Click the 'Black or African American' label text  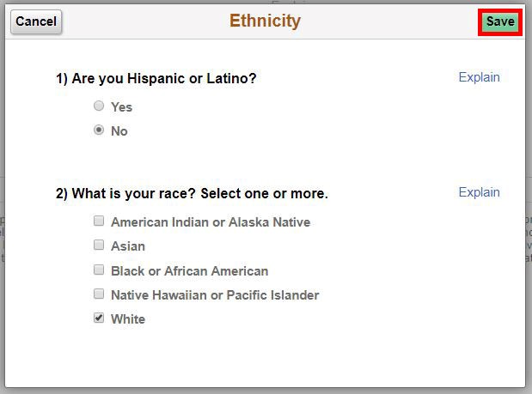189,271
